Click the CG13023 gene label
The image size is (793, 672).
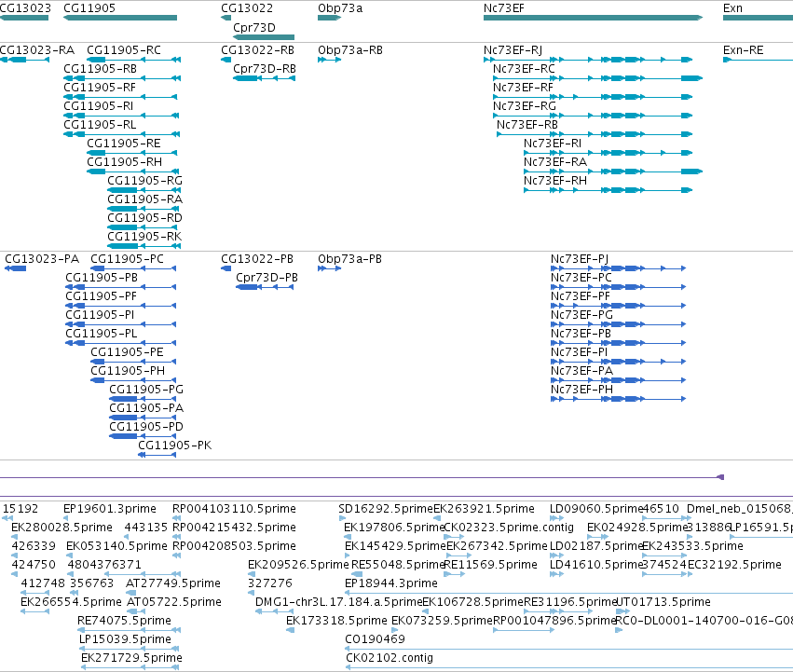(x=25, y=8)
